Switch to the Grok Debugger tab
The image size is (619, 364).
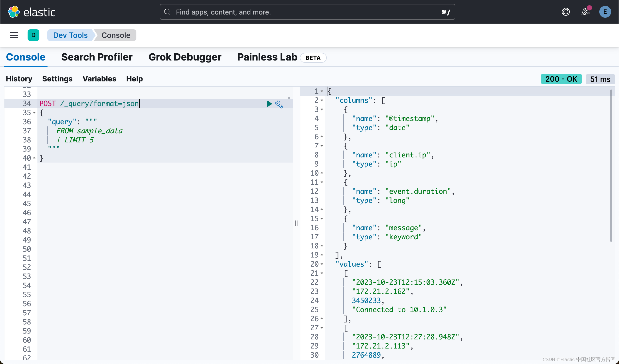pos(185,57)
